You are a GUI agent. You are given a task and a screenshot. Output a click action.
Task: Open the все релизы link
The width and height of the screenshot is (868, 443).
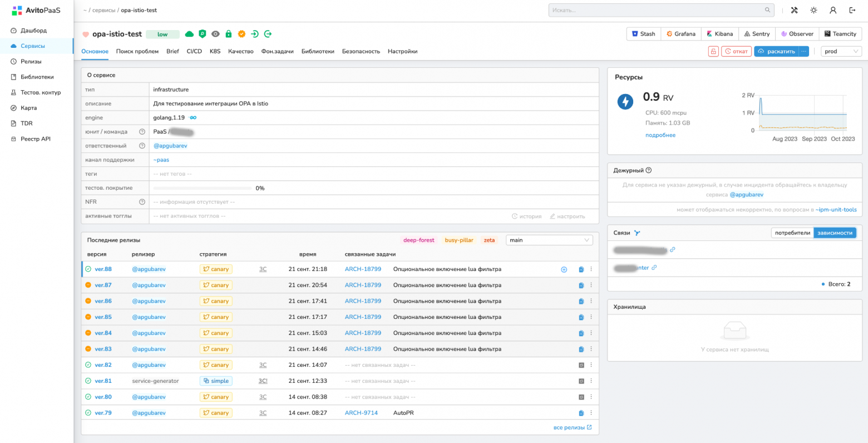[x=573, y=427]
